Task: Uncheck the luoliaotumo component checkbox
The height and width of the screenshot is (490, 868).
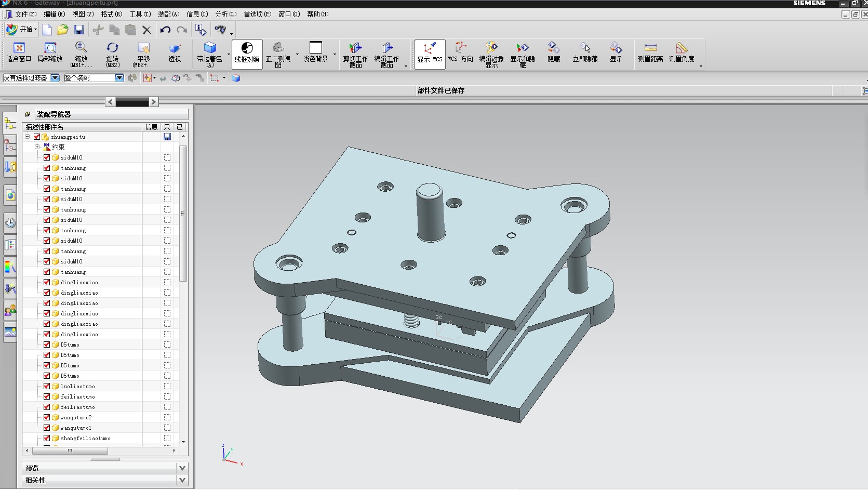Action: coord(47,386)
